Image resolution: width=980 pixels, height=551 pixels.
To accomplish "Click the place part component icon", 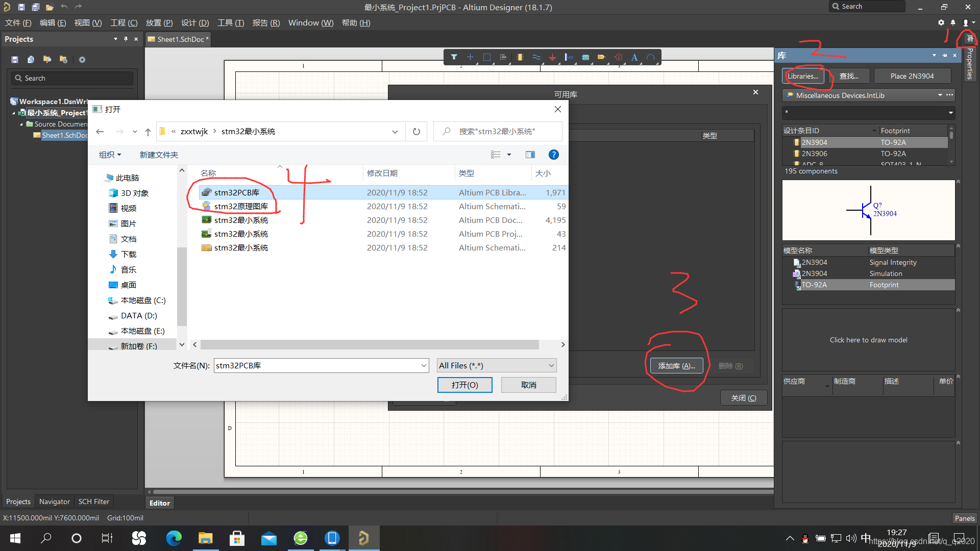I will [x=520, y=57].
